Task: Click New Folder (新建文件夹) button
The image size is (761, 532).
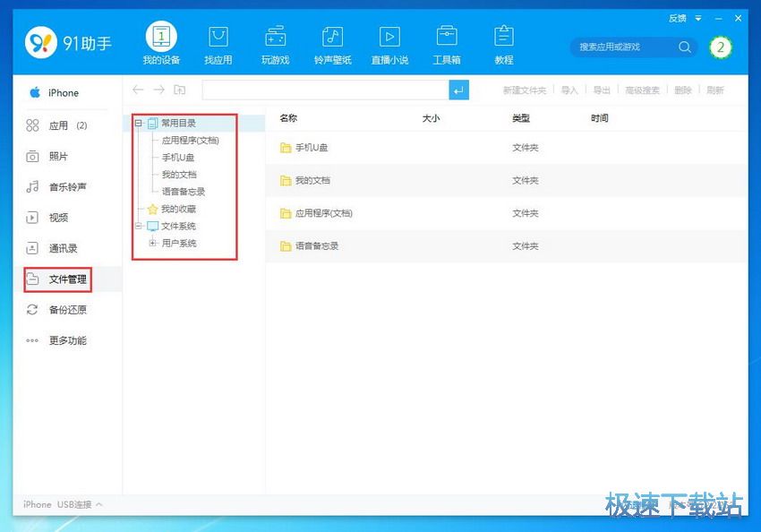Action: [524, 90]
